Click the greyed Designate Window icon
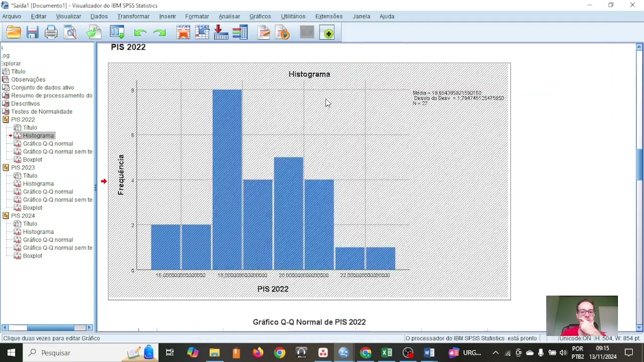Screen dimensions: 644x362 tap(307, 33)
